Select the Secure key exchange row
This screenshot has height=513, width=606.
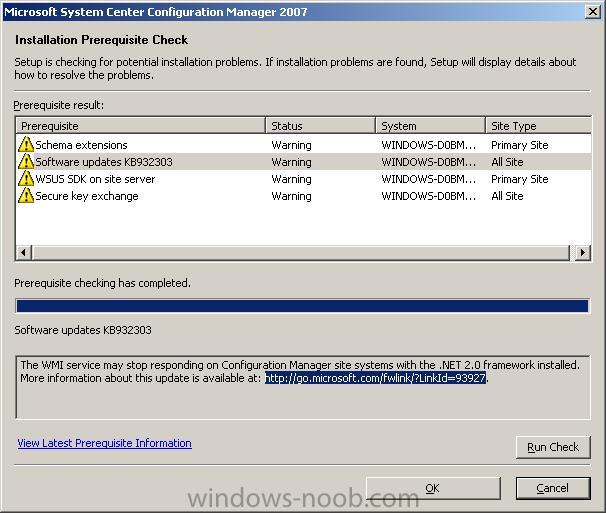(303, 196)
